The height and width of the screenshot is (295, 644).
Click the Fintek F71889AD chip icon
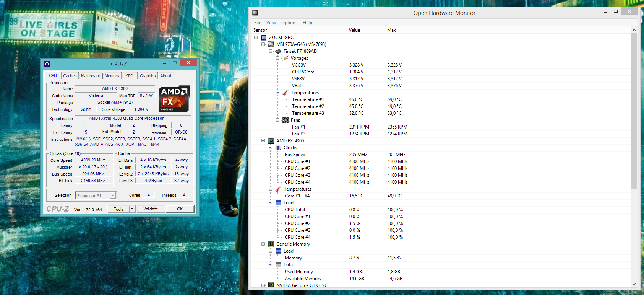[x=278, y=51]
